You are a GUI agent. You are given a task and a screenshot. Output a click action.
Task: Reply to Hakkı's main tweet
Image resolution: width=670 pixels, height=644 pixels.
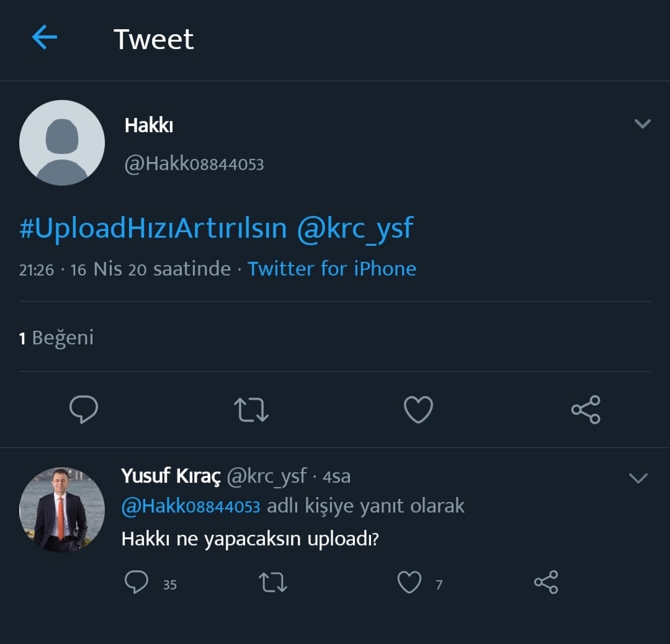click(84, 409)
